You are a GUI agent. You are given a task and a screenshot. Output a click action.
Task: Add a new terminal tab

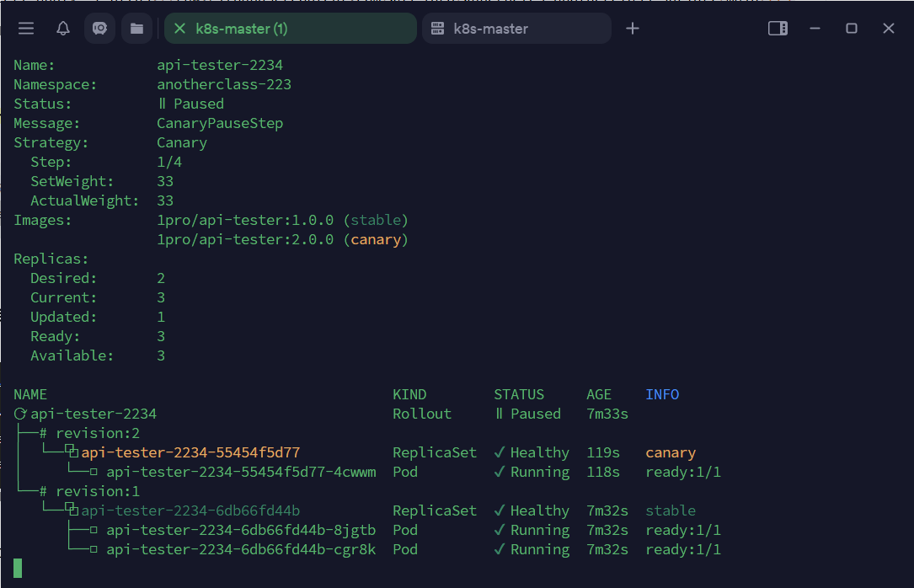tap(633, 29)
